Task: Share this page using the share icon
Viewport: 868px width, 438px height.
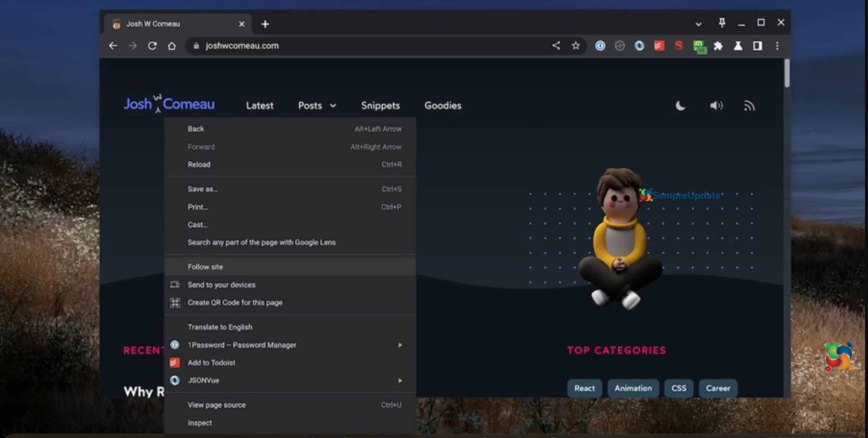Action: 556,46
